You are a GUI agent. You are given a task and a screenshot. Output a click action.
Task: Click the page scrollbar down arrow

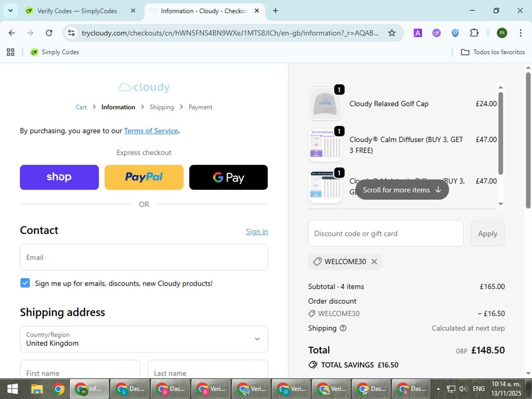pyautogui.click(x=528, y=373)
